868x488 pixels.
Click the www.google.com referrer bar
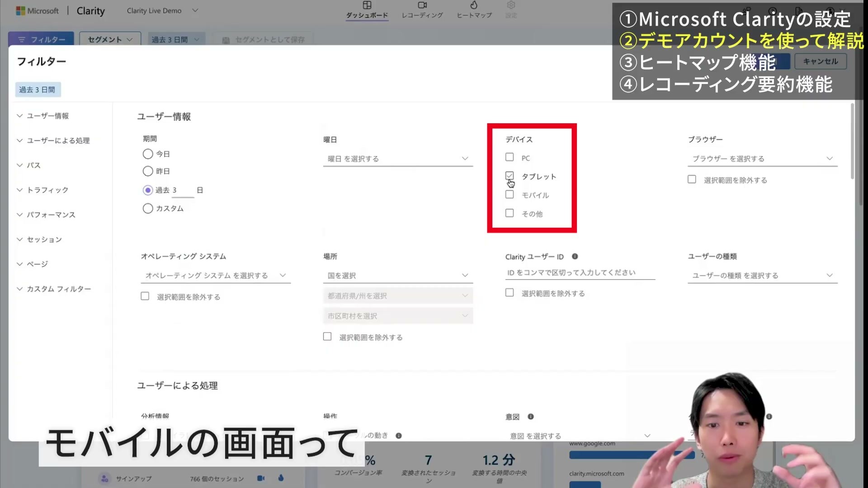click(x=632, y=455)
